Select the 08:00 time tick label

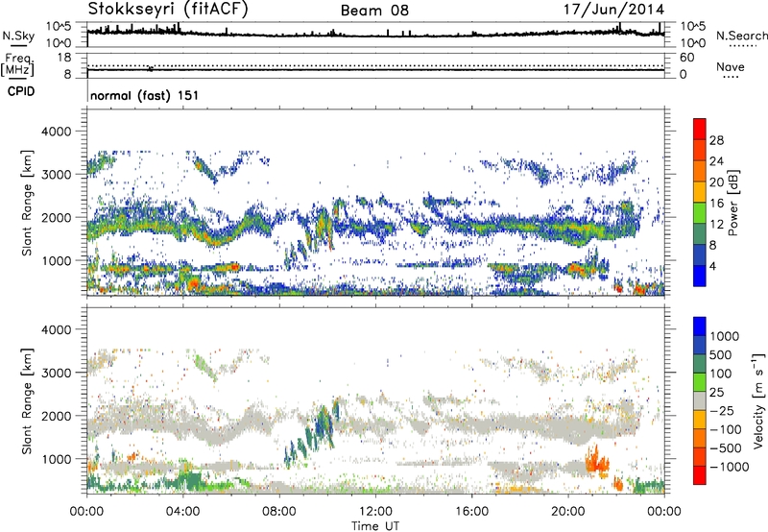point(279,511)
